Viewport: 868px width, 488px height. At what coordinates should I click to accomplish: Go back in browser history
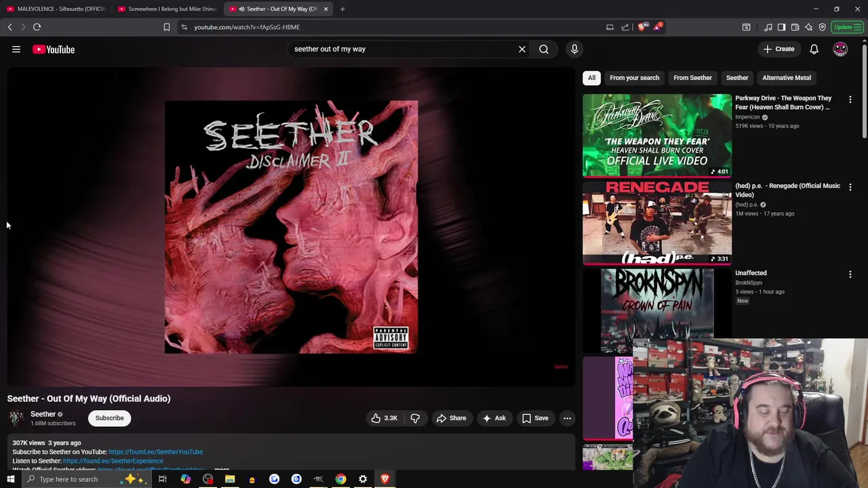(x=9, y=27)
